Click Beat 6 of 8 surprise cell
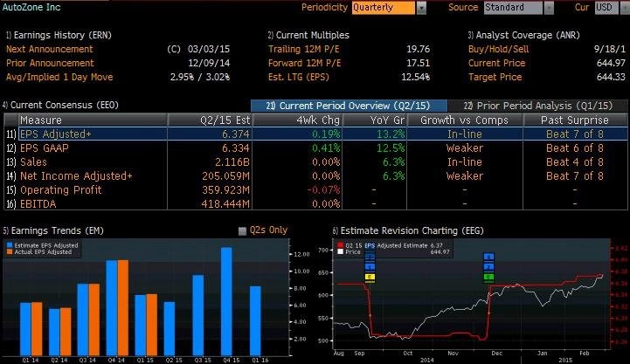The width and height of the screenshot is (630, 364). coord(575,148)
